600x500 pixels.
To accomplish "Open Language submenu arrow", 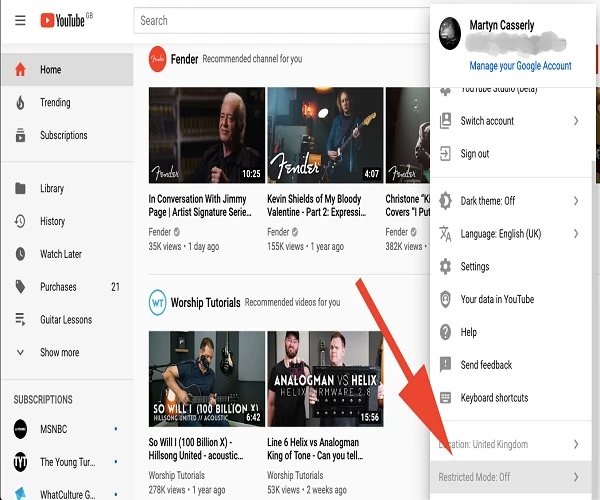I will (x=576, y=234).
